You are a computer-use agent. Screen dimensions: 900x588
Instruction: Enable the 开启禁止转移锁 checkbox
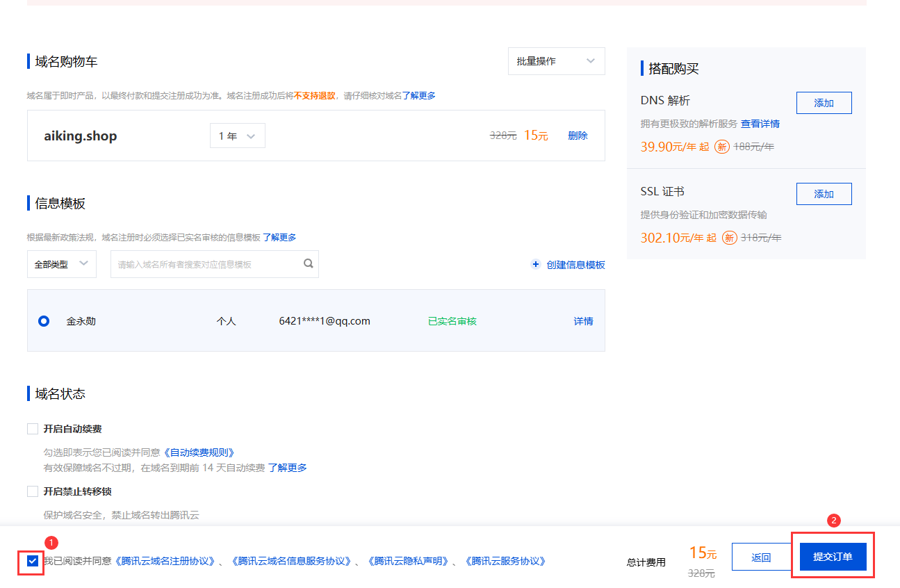(x=33, y=491)
